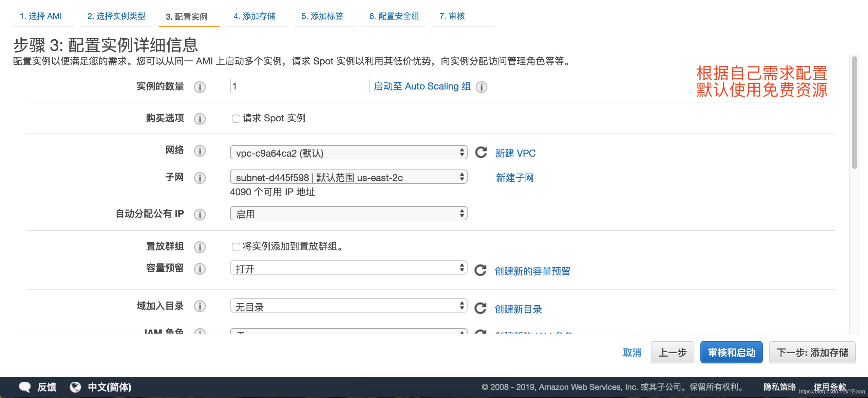Viewport: 868px width, 398px height.
Task: Click 创建新目录 link
Action: coord(518,309)
